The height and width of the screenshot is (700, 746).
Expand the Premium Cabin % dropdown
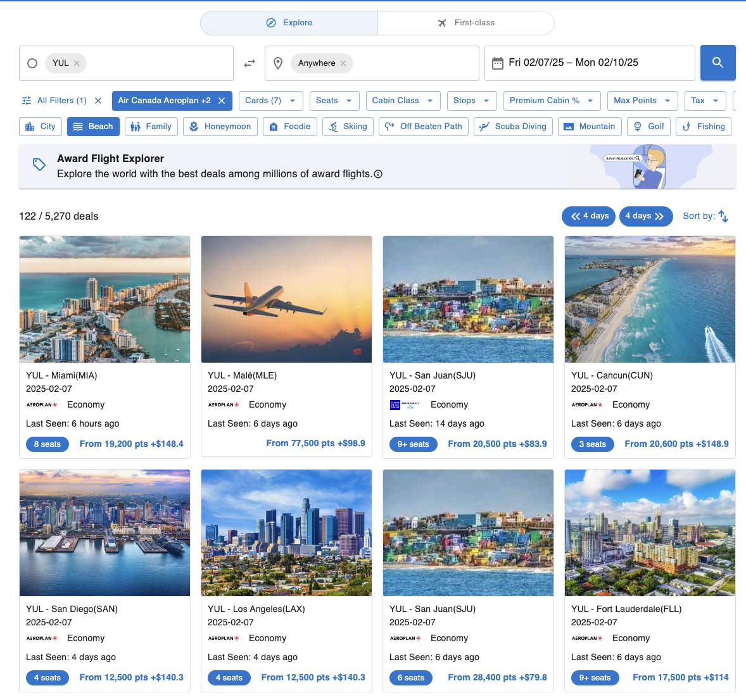click(552, 101)
